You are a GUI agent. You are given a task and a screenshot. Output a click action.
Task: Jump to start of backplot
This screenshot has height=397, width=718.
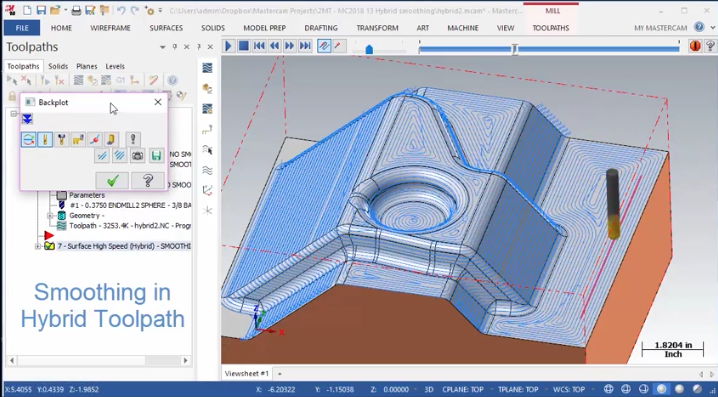tap(259, 46)
